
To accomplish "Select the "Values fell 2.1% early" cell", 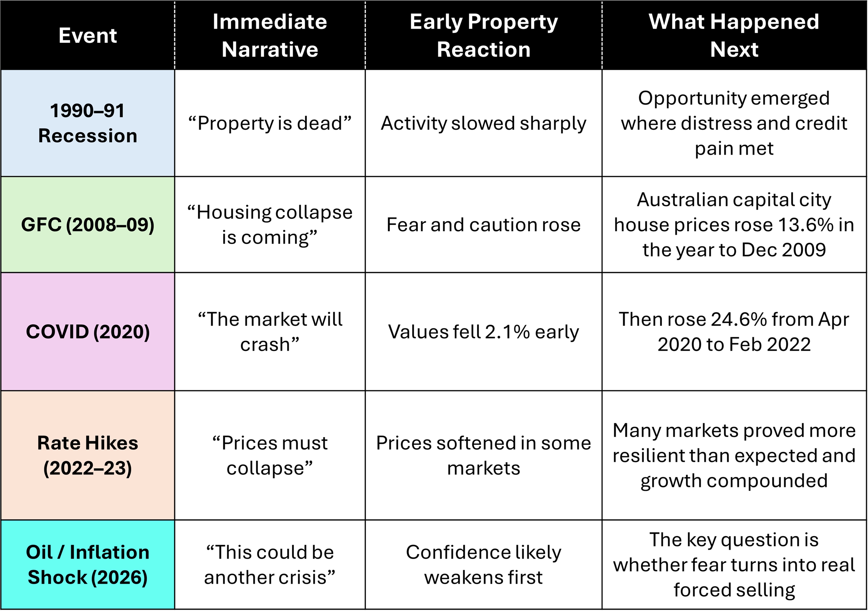I will point(483,332).
